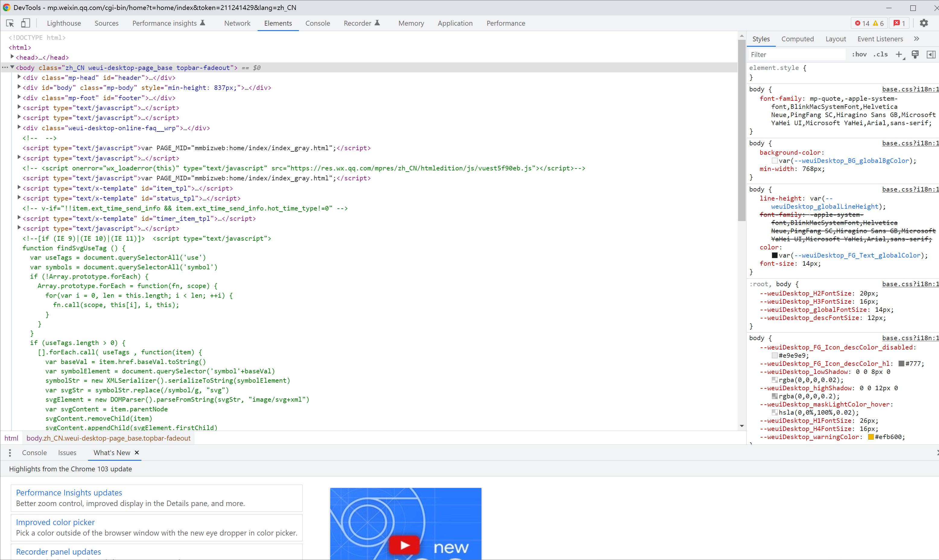Viewport: 939px width, 560px height.
Task: Open Performance Insights updates link
Action: click(69, 492)
